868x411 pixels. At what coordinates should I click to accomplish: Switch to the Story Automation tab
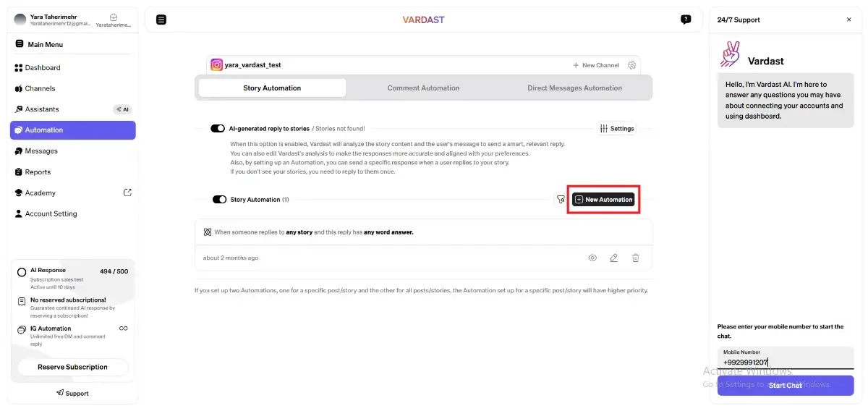click(272, 88)
